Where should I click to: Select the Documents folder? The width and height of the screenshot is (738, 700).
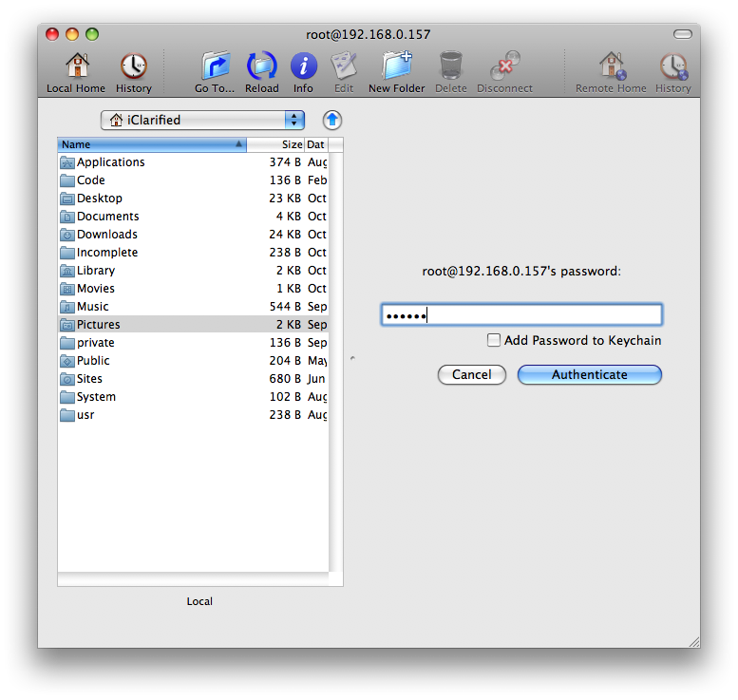click(x=107, y=217)
